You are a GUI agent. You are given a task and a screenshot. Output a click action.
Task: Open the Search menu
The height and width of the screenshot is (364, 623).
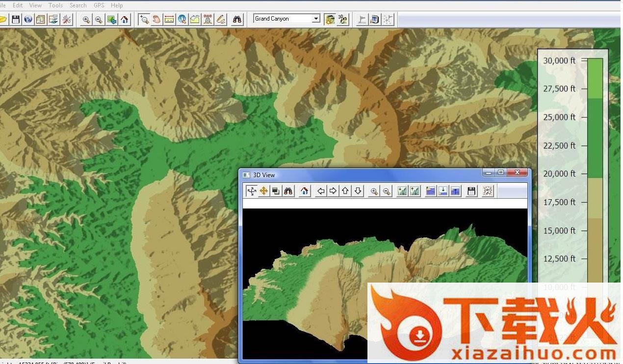pyautogui.click(x=78, y=5)
